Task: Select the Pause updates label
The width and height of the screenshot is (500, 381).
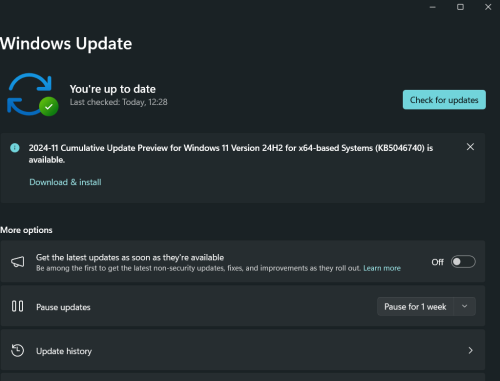Action: 63,307
